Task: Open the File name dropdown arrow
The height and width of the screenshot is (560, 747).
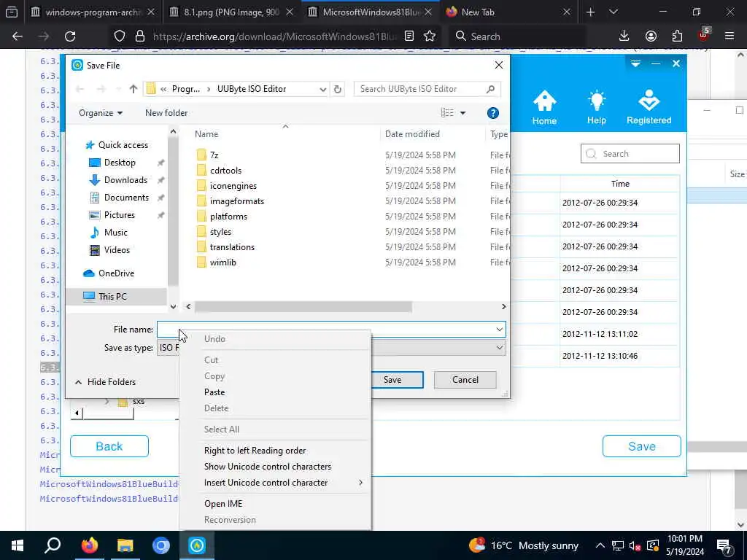Action: pyautogui.click(x=499, y=330)
